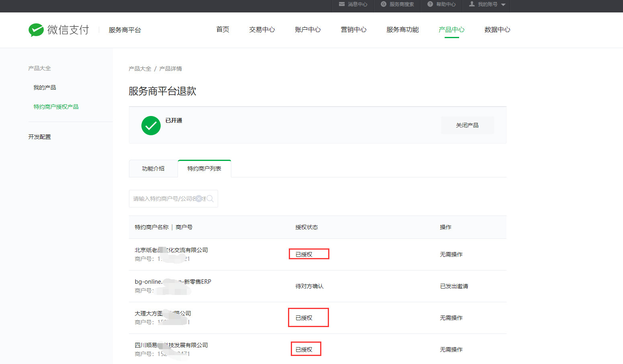This screenshot has height=364, width=623.
Task: Click 无需操作 in the 大理大方 row
Action: [x=451, y=318]
